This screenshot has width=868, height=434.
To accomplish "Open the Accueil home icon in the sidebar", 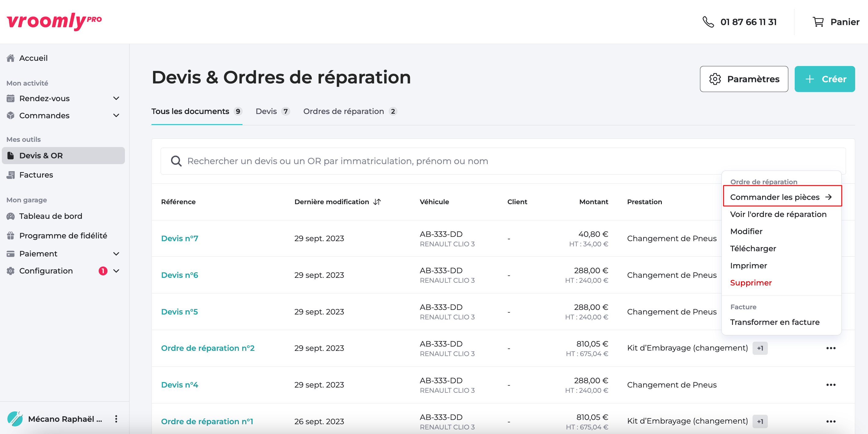I will 10,58.
